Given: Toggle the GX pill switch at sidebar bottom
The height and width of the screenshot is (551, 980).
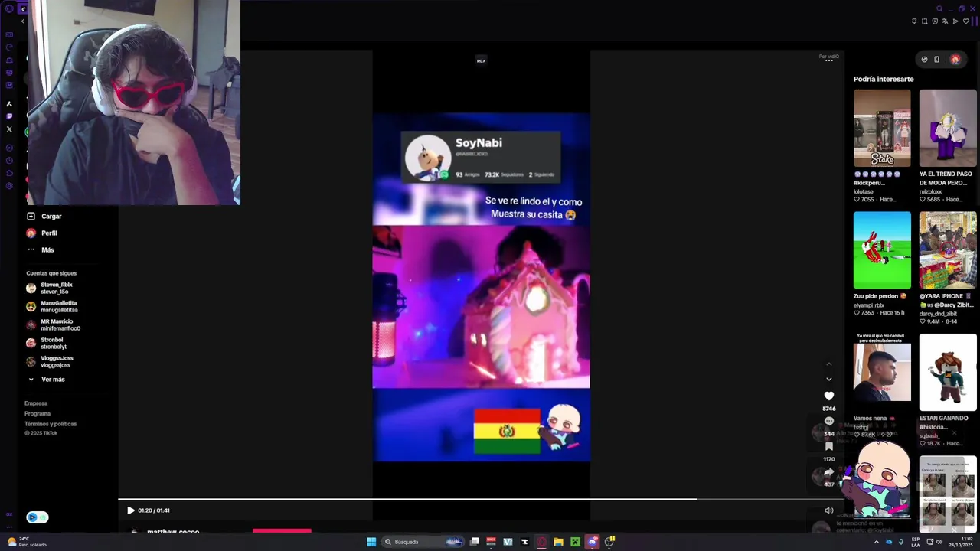Looking at the screenshot, I should [x=38, y=517].
